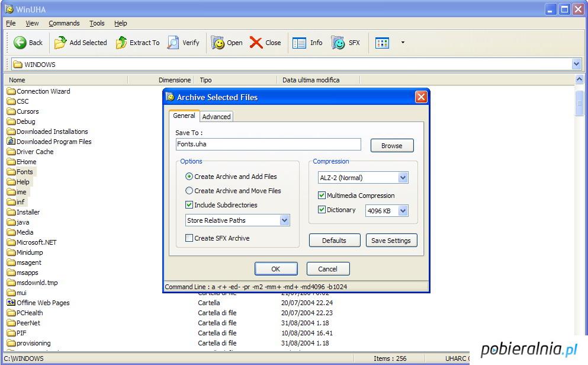The height and width of the screenshot is (365, 588).
Task: Select the EHome folder name
Action: [26, 162]
